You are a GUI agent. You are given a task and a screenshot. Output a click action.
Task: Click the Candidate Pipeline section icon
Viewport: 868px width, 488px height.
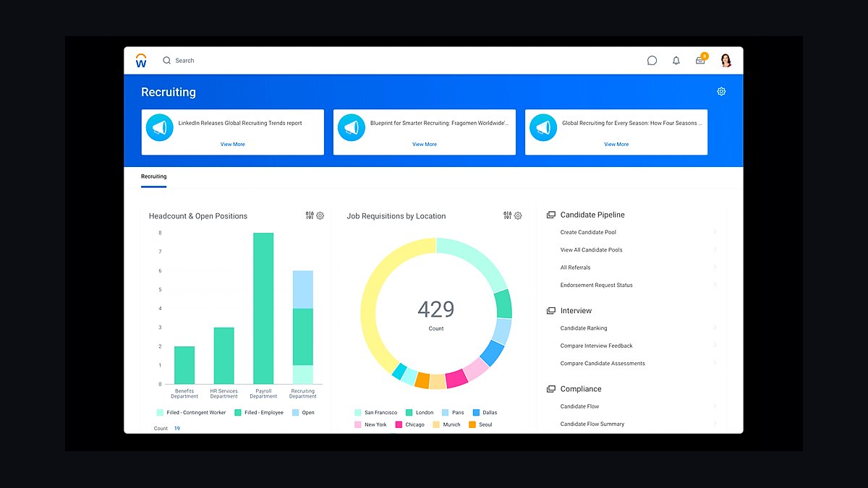(x=551, y=215)
